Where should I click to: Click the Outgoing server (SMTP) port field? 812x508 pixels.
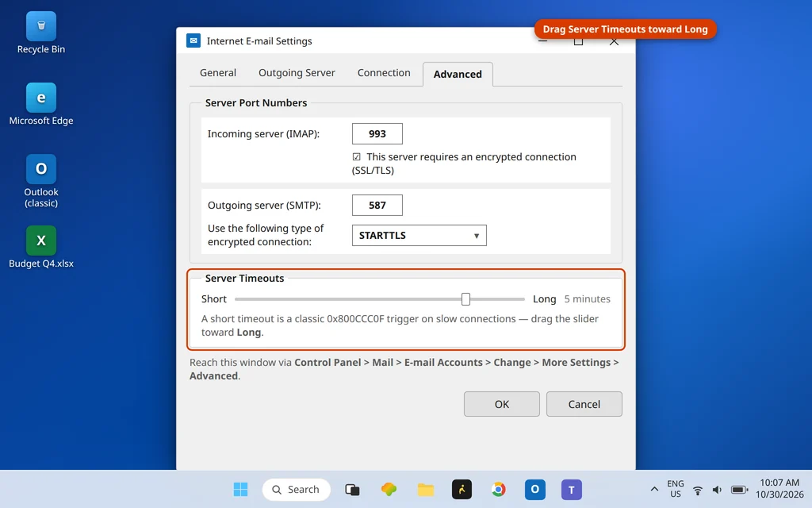(377, 206)
